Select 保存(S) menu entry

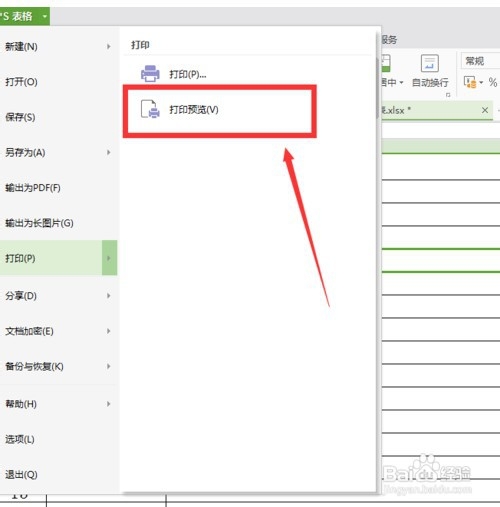pyautogui.click(x=58, y=117)
